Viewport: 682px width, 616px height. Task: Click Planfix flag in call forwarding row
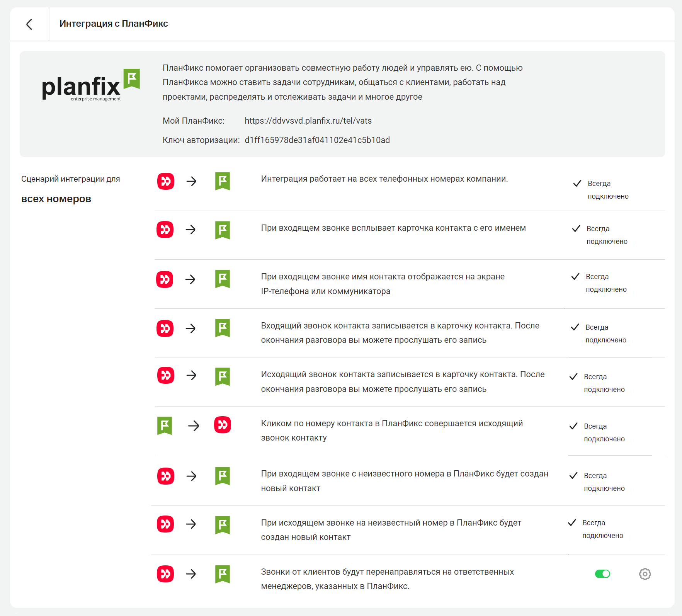click(223, 574)
